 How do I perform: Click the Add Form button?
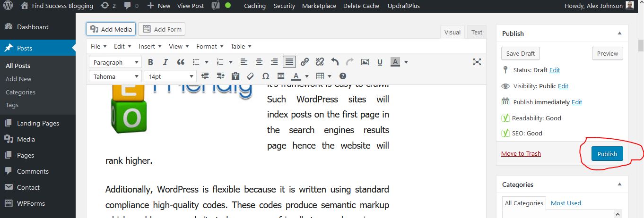point(162,29)
